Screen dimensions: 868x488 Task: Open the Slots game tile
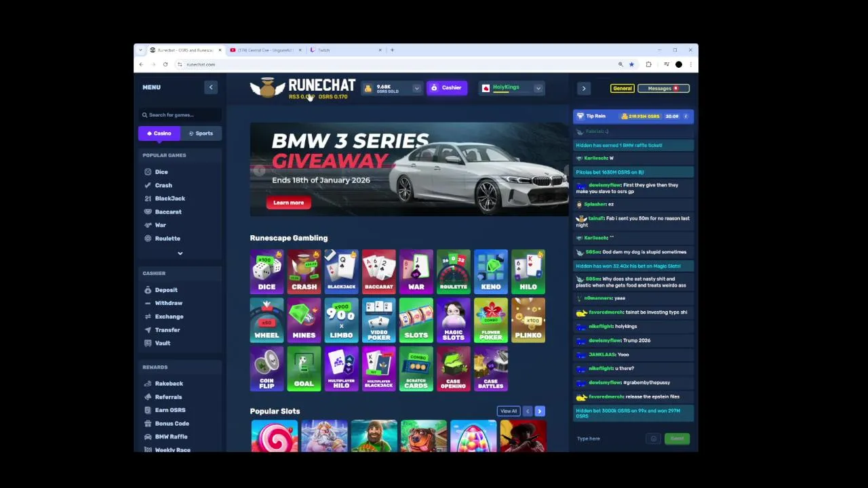[x=416, y=321]
